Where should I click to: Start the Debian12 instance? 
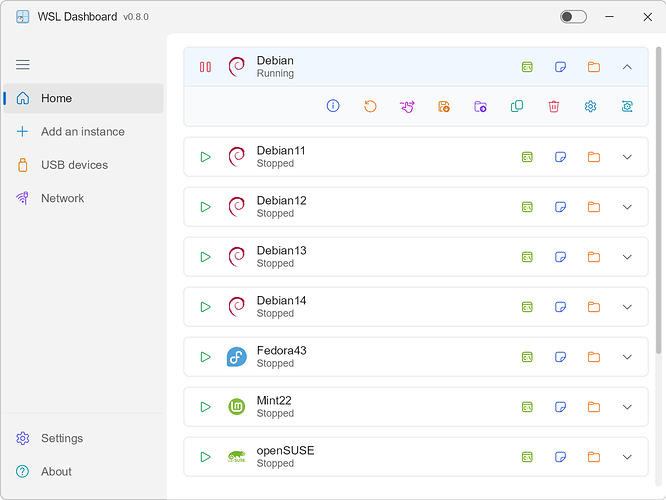206,207
